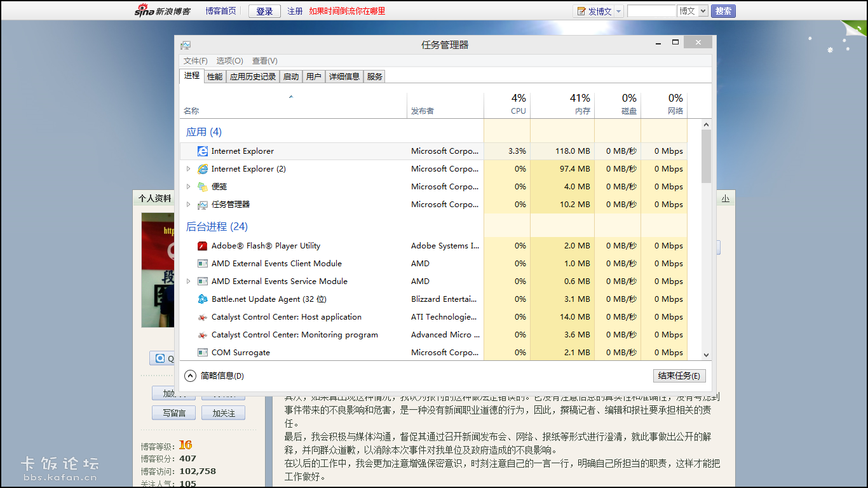The width and height of the screenshot is (868, 488).
Task: Click the 写留言 button on blog page
Action: (x=174, y=413)
